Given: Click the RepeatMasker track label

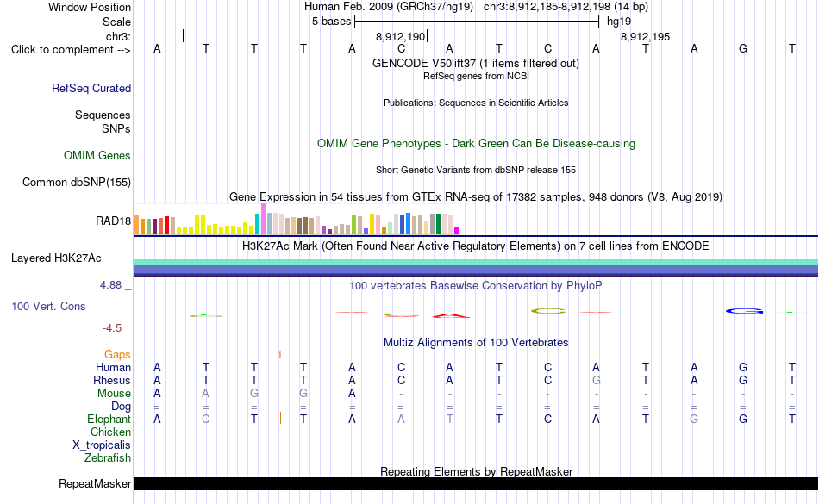Looking at the screenshot, I should [x=95, y=483].
